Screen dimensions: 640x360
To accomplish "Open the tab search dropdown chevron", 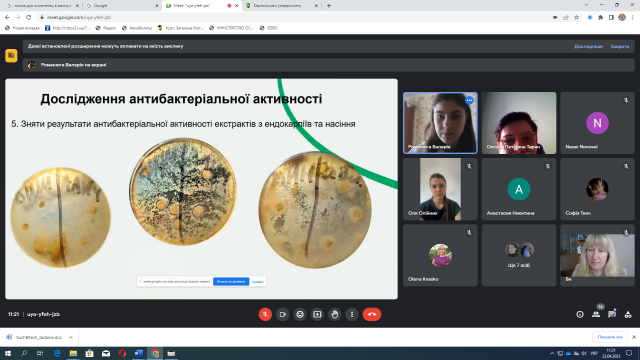I will tap(586, 5).
